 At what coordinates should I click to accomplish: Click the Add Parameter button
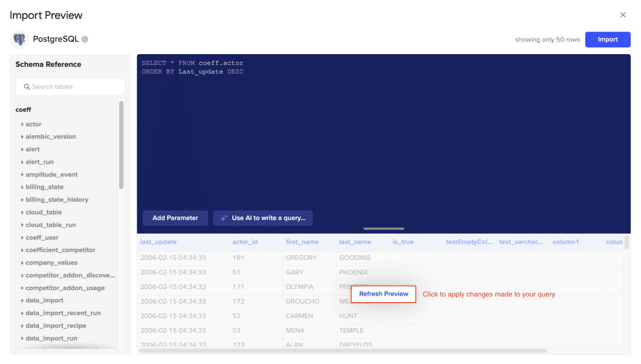tap(175, 218)
